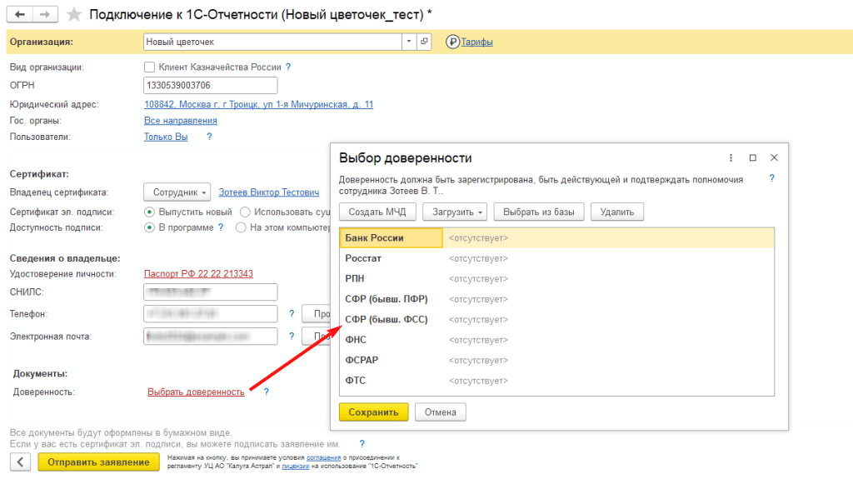Expand the Организация dropdown list
The width and height of the screenshot is (853, 504).
click(408, 42)
